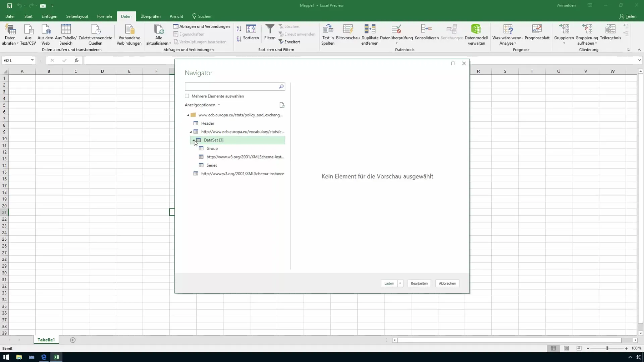Launch Text in Spalten wizard
This screenshot has height=362, width=644.
click(328, 35)
